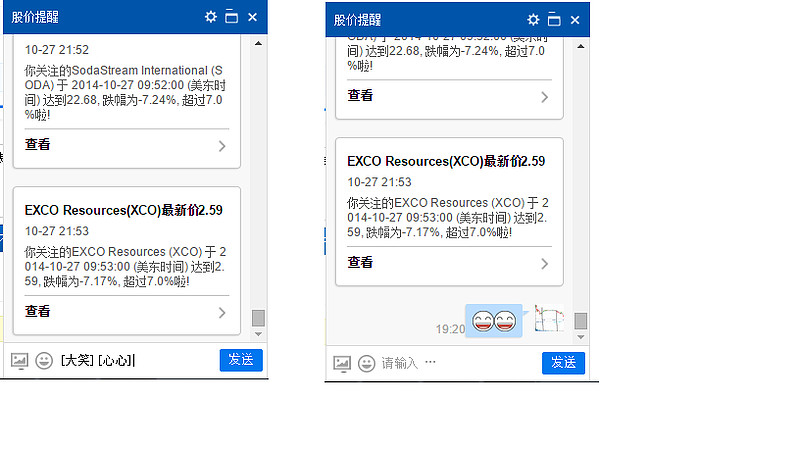800x451 pixels.
Task: Close the right 股价提醒 window
Action: coord(575,20)
